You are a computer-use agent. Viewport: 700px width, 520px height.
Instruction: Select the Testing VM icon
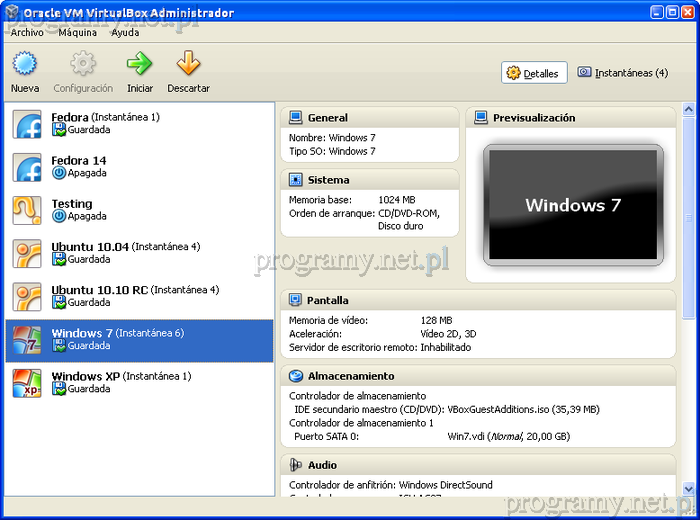coord(27,210)
